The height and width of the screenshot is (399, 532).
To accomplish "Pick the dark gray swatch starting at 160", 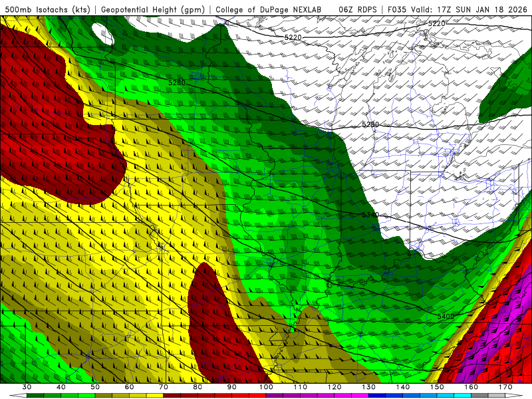I will (x=479, y=396).
